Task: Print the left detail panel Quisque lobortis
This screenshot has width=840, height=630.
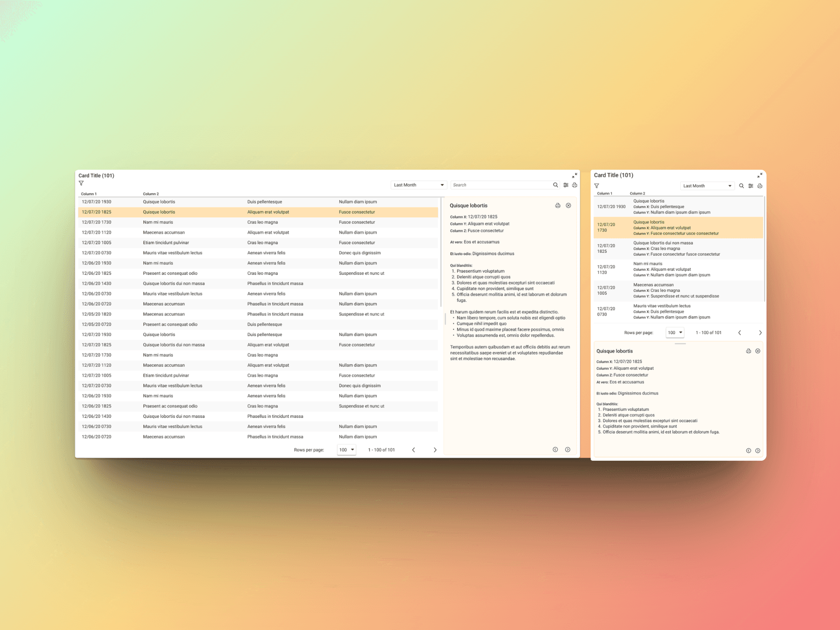Action: click(558, 206)
